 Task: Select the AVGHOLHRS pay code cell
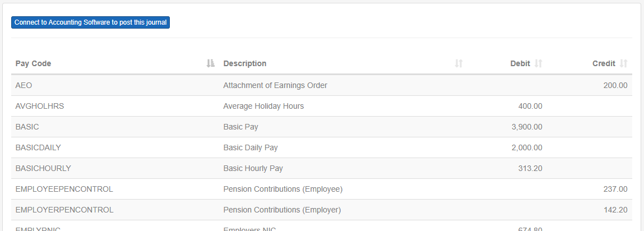click(40, 106)
